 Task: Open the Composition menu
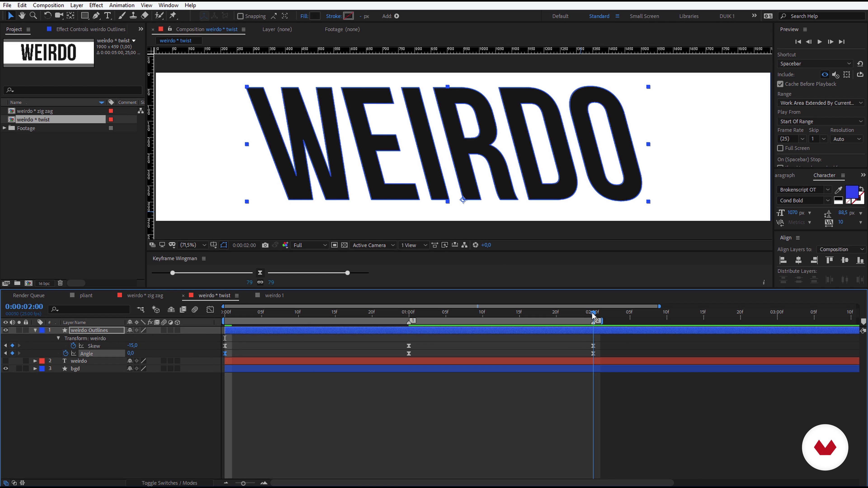coord(48,5)
